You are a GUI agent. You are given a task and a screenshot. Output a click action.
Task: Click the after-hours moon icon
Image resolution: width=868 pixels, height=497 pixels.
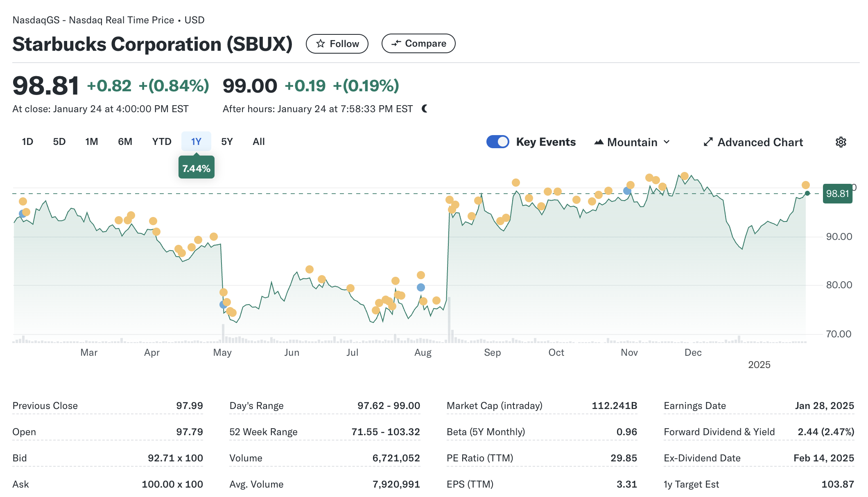pos(425,109)
